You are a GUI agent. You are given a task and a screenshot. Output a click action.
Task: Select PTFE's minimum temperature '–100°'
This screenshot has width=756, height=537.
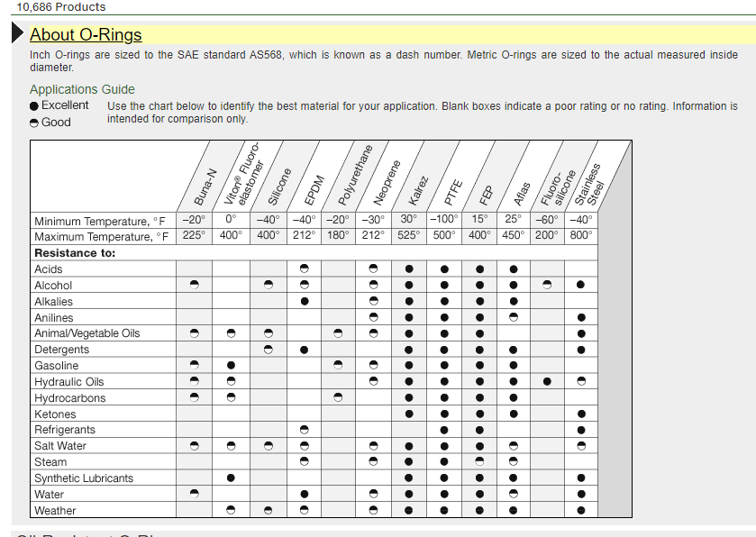point(444,219)
